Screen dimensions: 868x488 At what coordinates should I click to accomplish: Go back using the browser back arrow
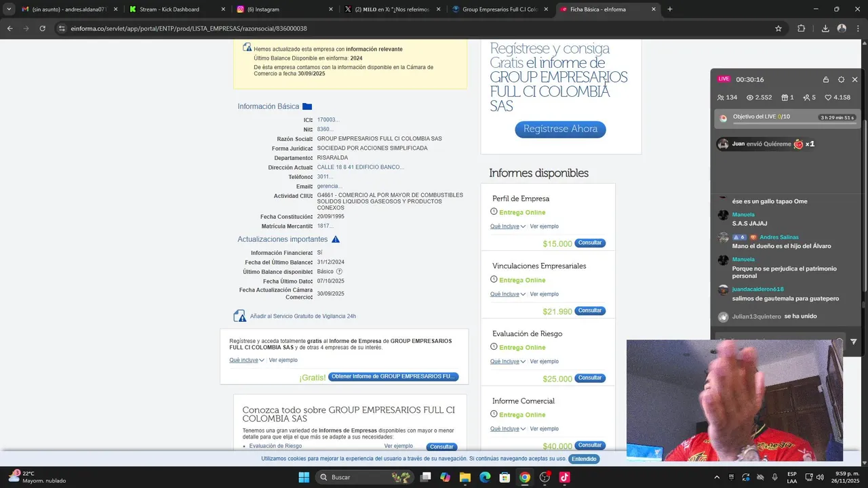tap(9, 28)
